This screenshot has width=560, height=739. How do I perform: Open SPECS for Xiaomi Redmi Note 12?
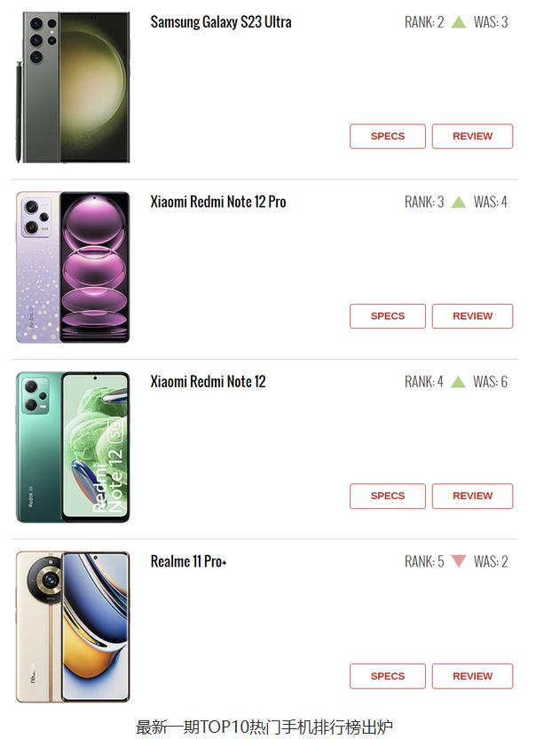(388, 497)
